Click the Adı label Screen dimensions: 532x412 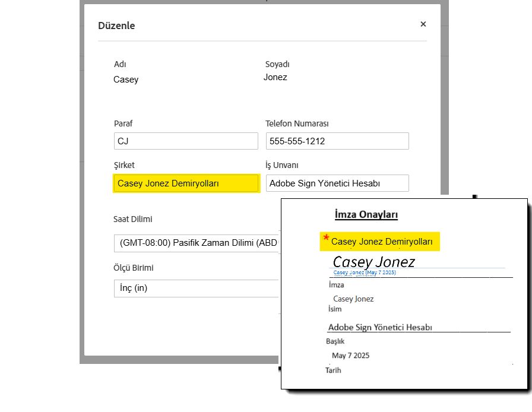pyautogui.click(x=120, y=64)
